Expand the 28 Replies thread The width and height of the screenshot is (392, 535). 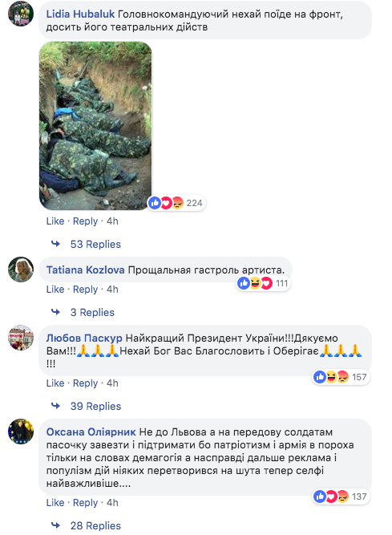(95, 526)
